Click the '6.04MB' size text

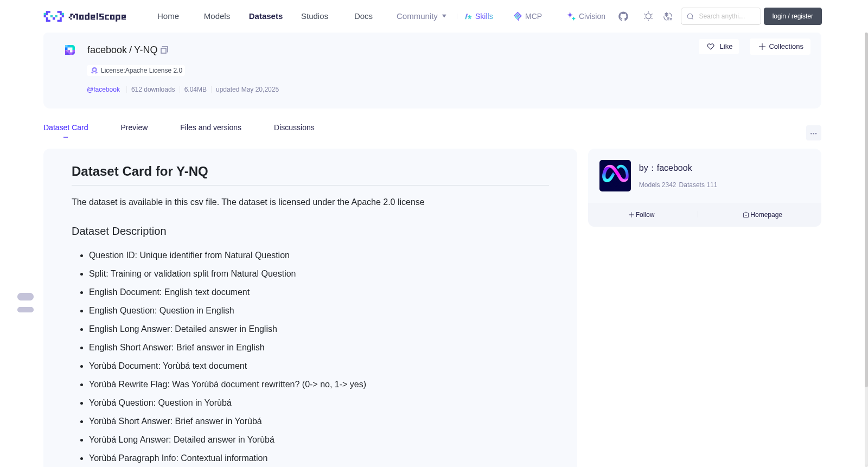pos(195,89)
